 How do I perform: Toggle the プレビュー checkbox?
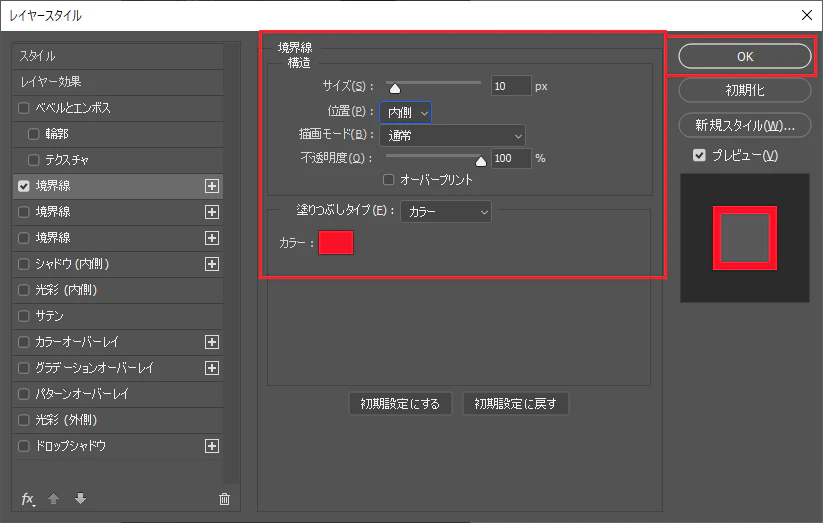[699, 155]
